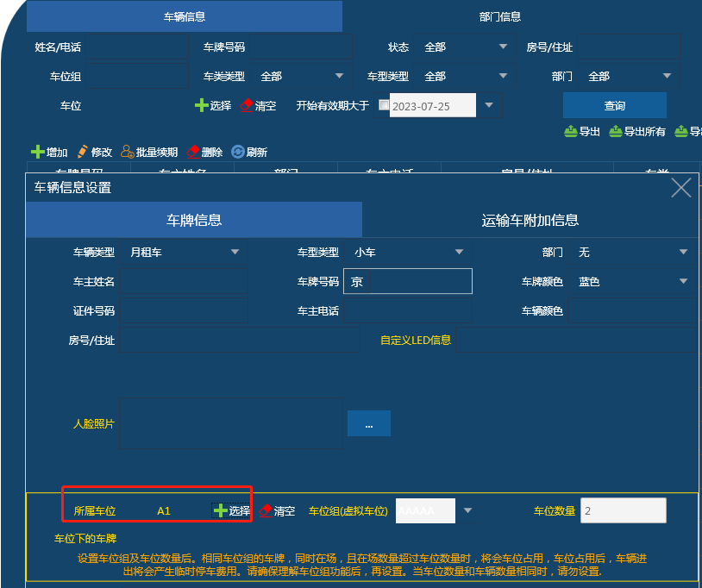Click the 车牌号码 field after 京
The image size is (702, 588).
(421, 281)
